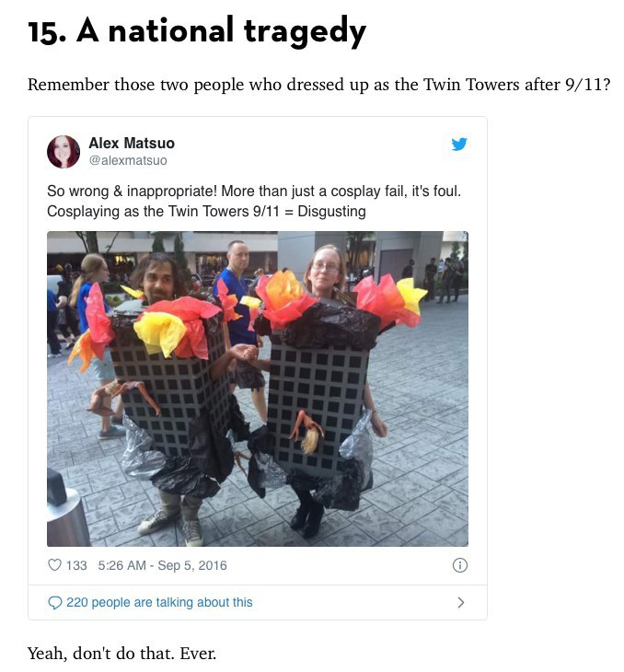Open Alex Matsuo's profile avatar
The width and height of the screenshot is (624, 672).
[x=64, y=152]
